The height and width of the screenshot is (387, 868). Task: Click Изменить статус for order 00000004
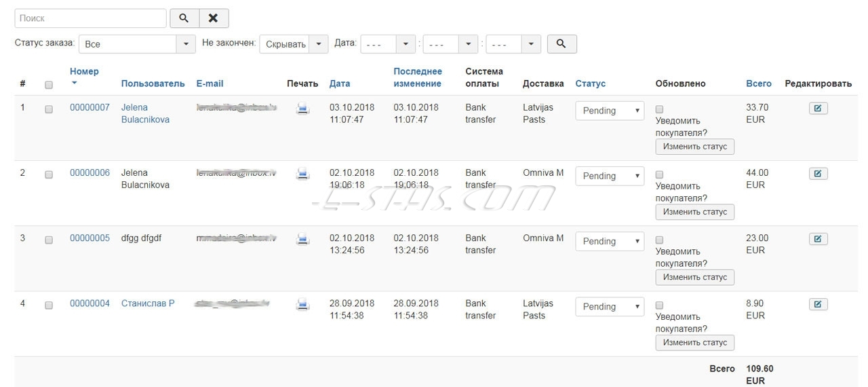click(x=694, y=342)
